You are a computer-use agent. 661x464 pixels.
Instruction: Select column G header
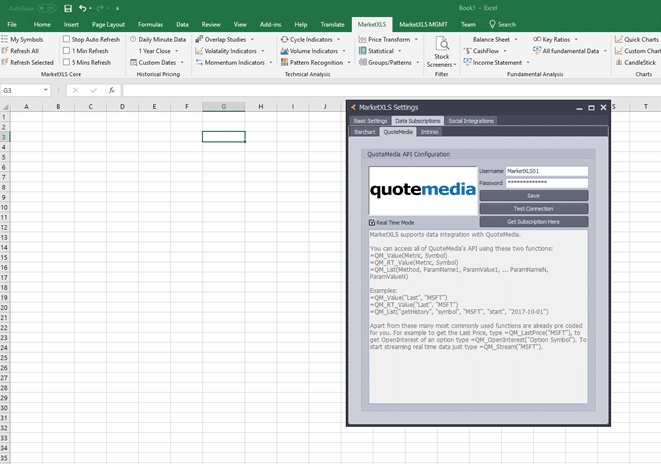223,107
